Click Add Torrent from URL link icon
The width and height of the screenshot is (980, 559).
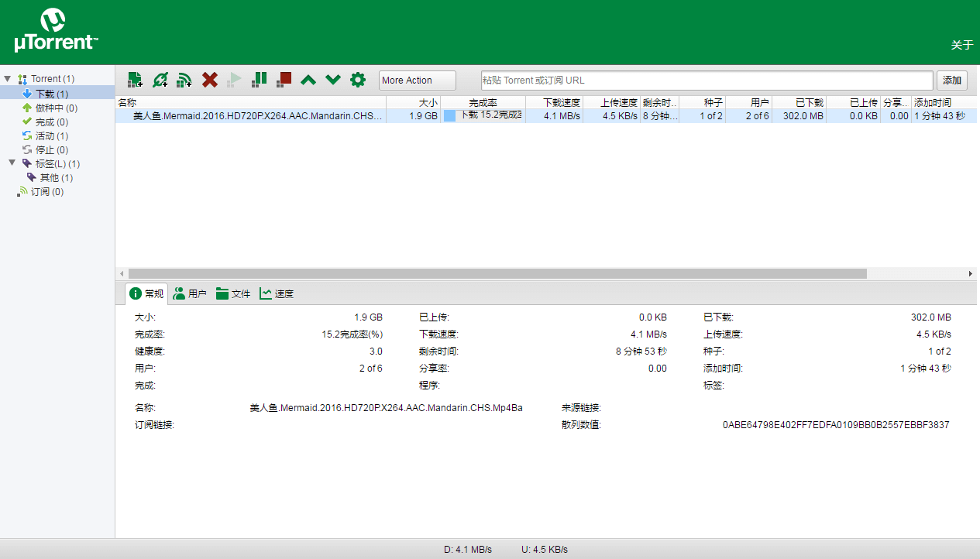[x=160, y=79]
